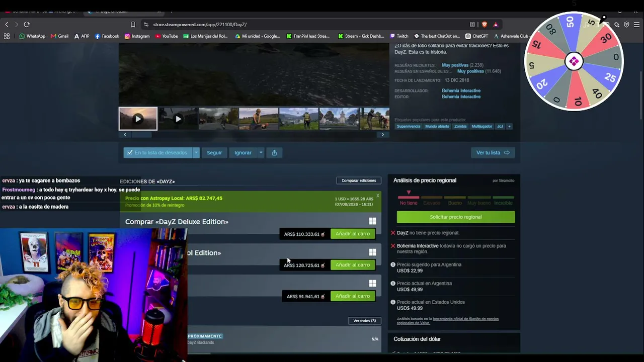
Task: Bookmark this page using the bookmark icon
Action: (x=133, y=24)
